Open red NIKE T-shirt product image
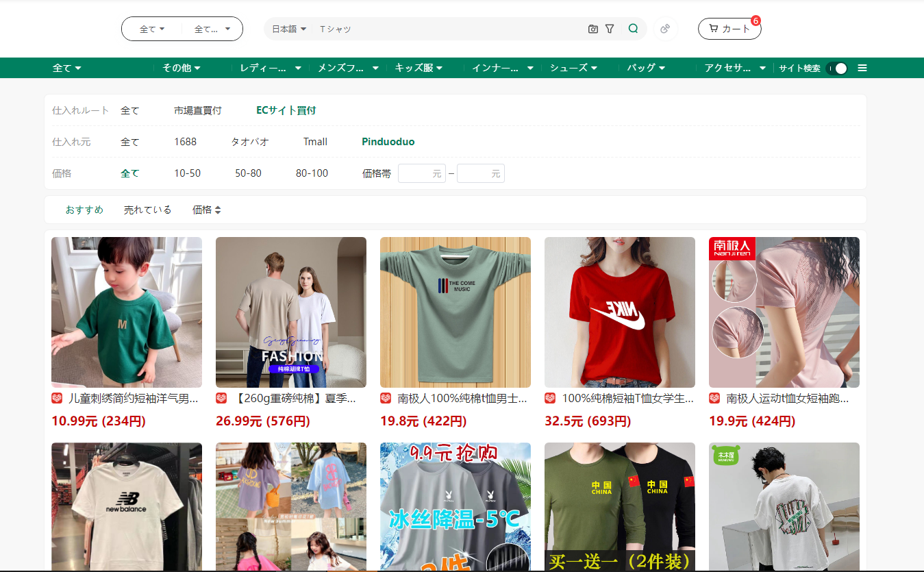Screen dimensions: 924x572 tap(620, 312)
